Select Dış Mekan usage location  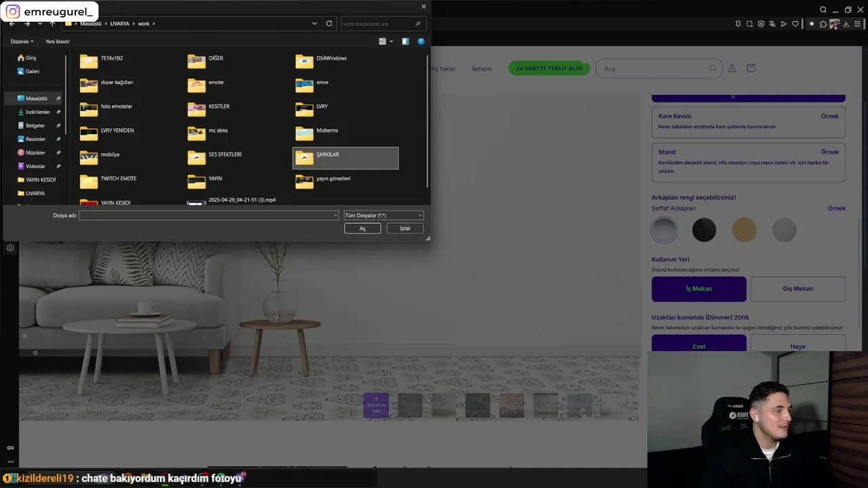tap(798, 289)
